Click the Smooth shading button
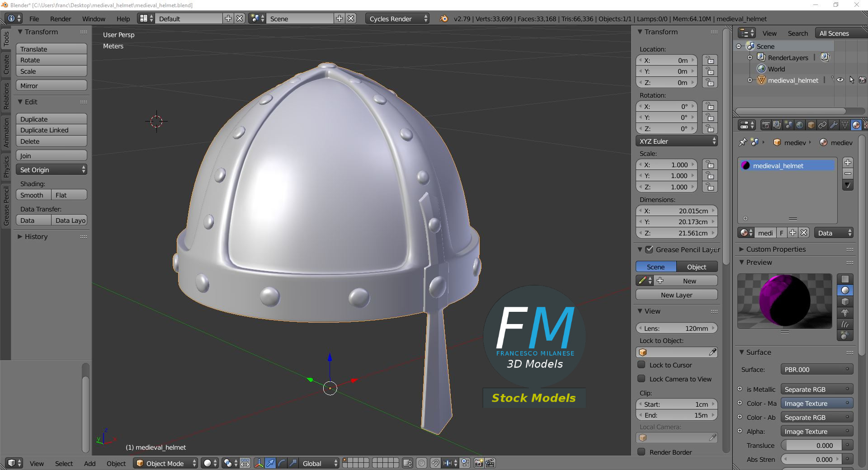868x470 pixels. point(33,195)
